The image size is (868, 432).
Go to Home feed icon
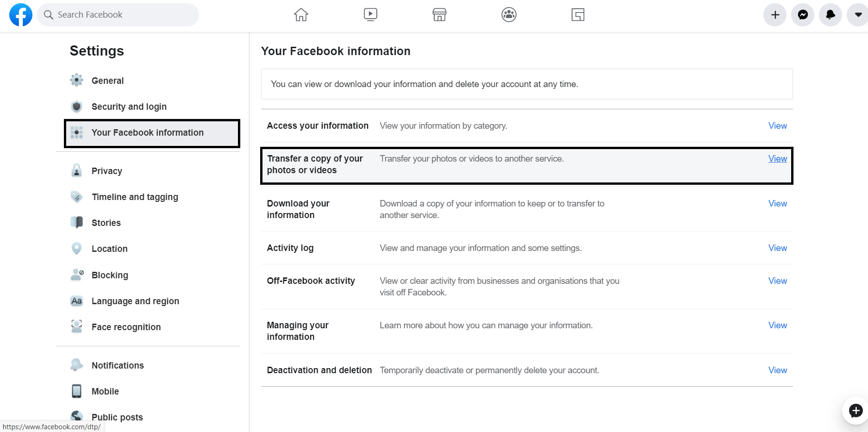(x=301, y=15)
